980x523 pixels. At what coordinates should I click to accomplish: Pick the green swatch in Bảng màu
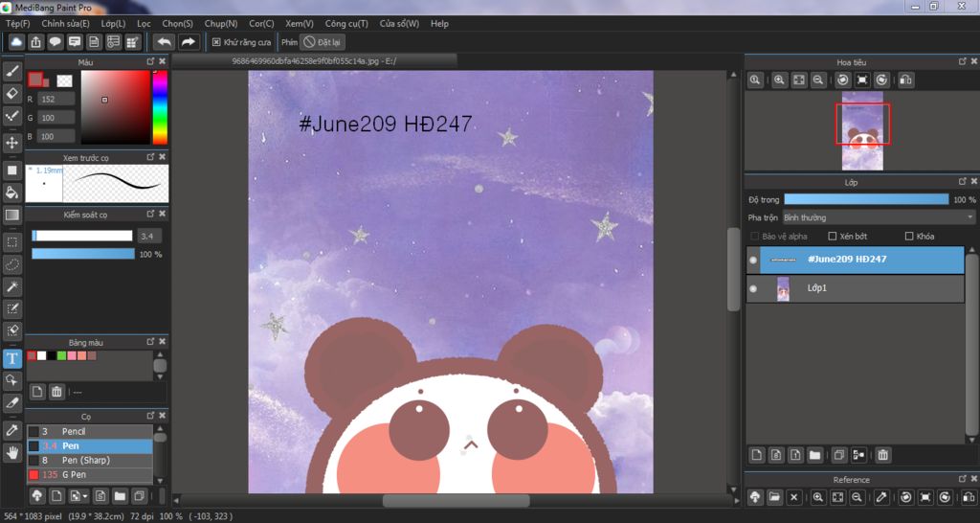pyautogui.click(x=61, y=356)
